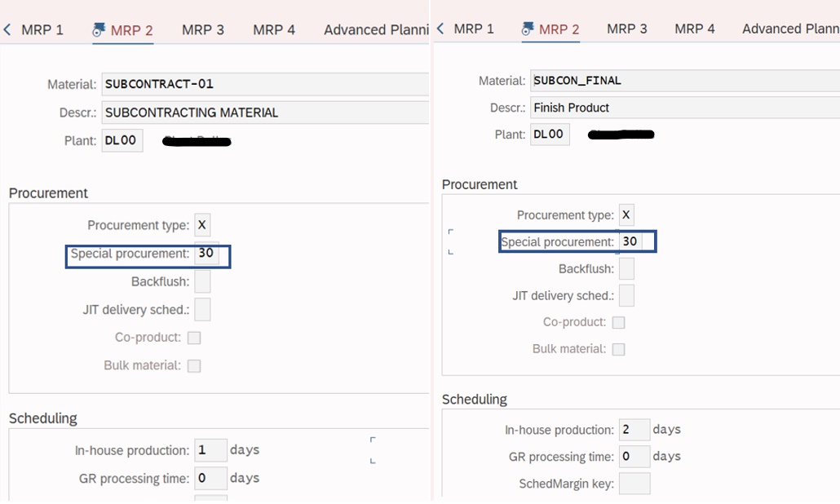This screenshot has width=840, height=504.
Task: Click the back chevron on the right panel
Action: pyautogui.click(x=439, y=28)
